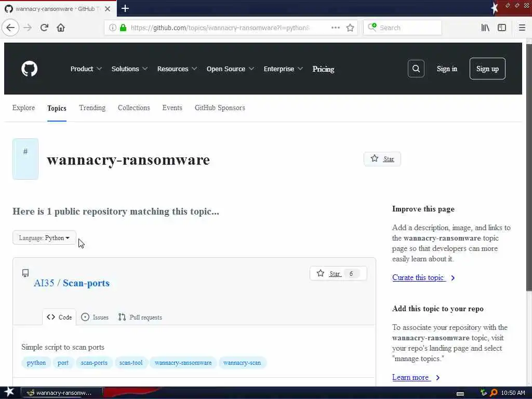Click the Sign in link
532x399 pixels.
pyautogui.click(x=447, y=69)
